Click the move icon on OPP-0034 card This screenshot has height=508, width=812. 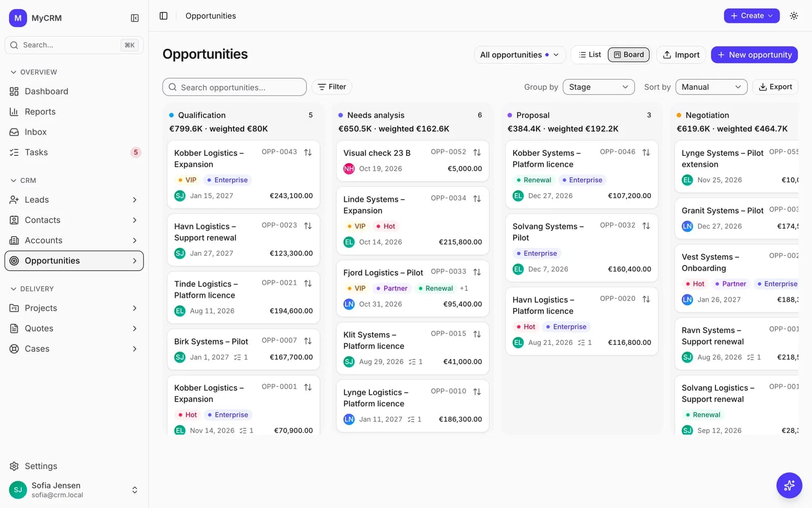[x=477, y=199]
